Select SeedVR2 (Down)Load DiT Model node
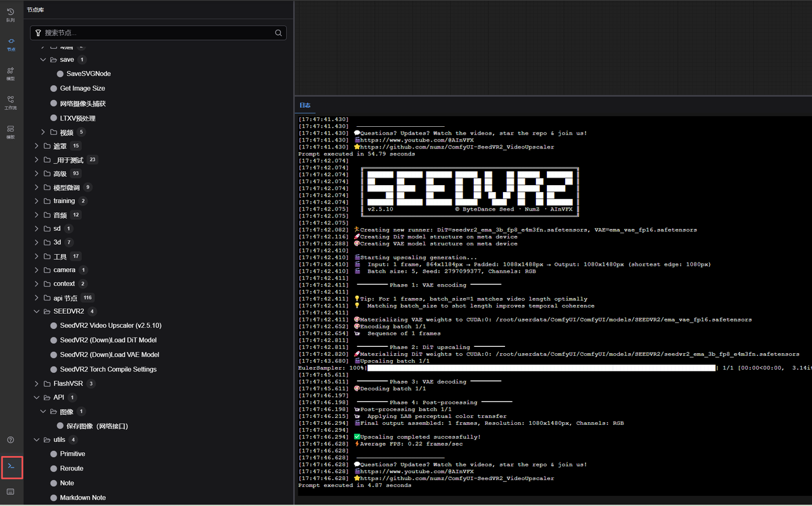Screen dimensions: 812x506 pos(108,340)
